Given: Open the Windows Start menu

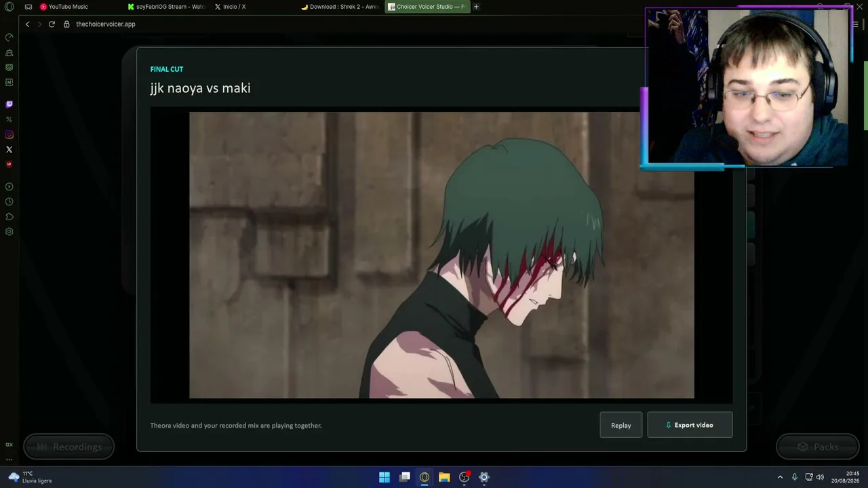Looking at the screenshot, I should 384,477.
